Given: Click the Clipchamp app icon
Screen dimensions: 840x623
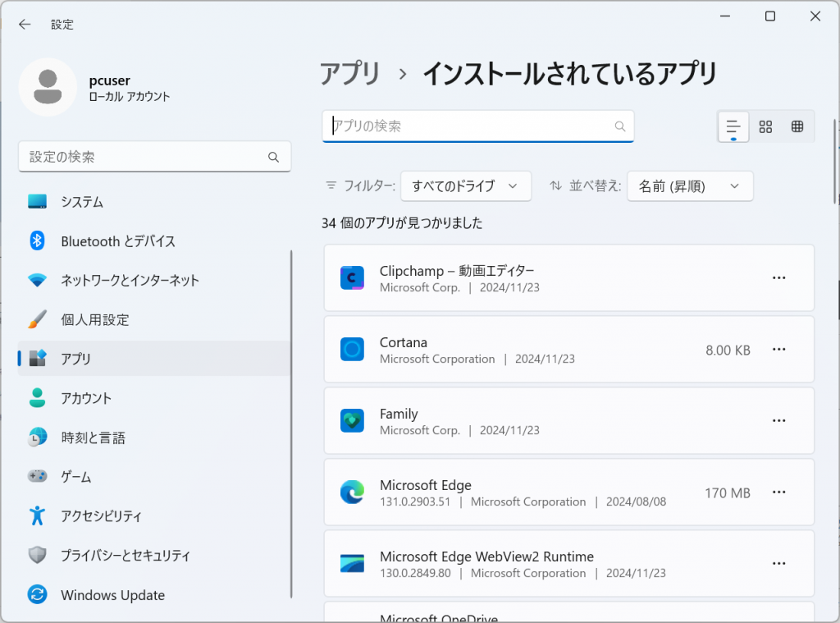Looking at the screenshot, I should click(x=352, y=277).
